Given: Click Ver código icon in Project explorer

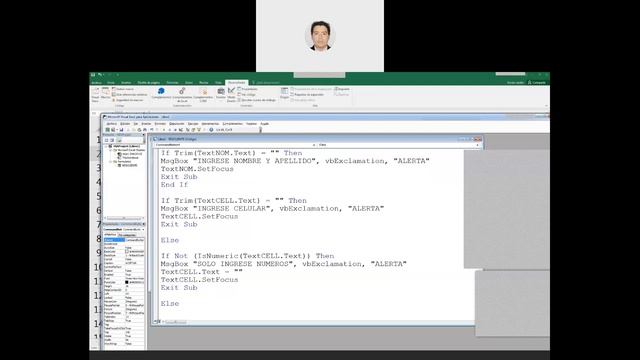Looking at the screenshot, I should 106,140.
